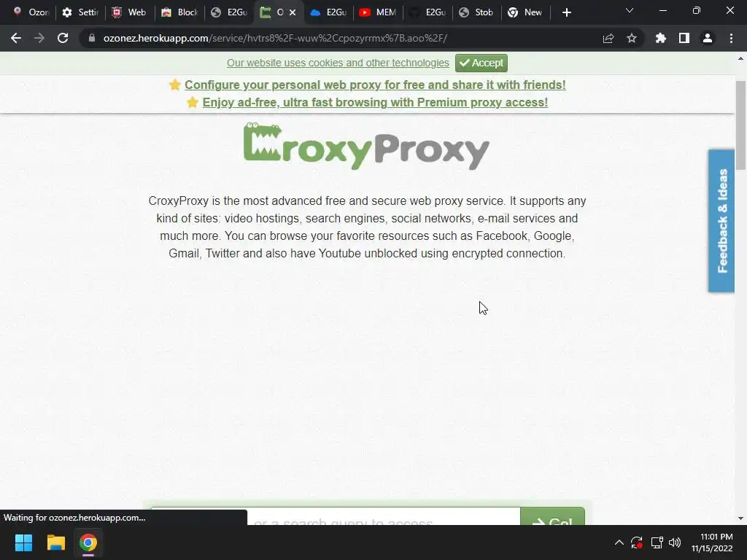Switch to the Settings tab
Screen dimensions: 747x560
(x=80, y=12)
